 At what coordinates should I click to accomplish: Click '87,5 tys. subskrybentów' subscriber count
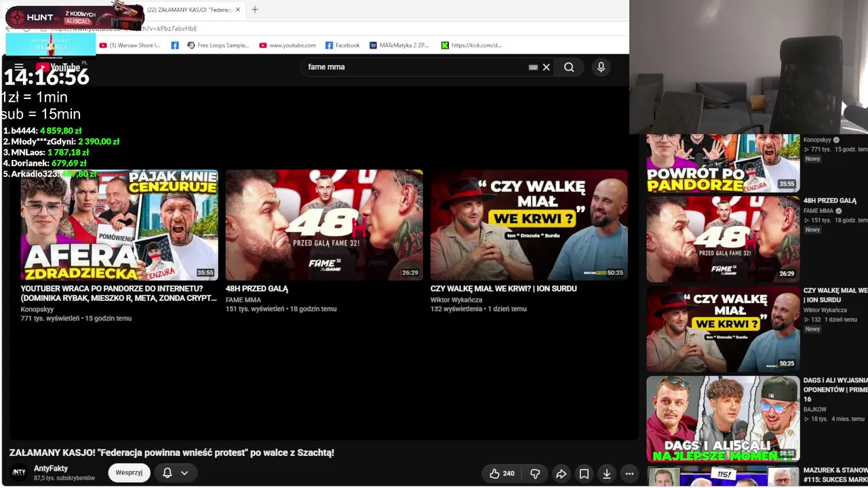click(64, 478)
